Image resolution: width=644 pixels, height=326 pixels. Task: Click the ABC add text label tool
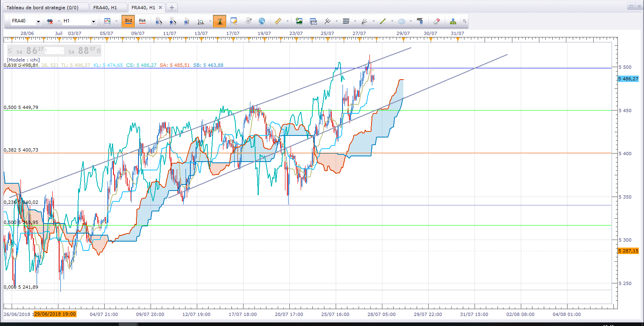point(420,21)
